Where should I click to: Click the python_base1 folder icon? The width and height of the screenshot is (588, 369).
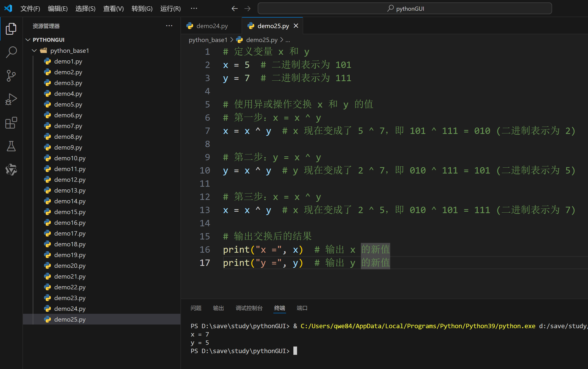[x=44, y=51]
